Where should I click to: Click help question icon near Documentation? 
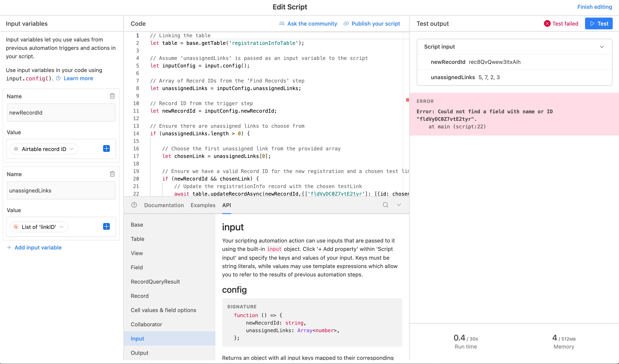pyautogui.click(x=134, y=205)
